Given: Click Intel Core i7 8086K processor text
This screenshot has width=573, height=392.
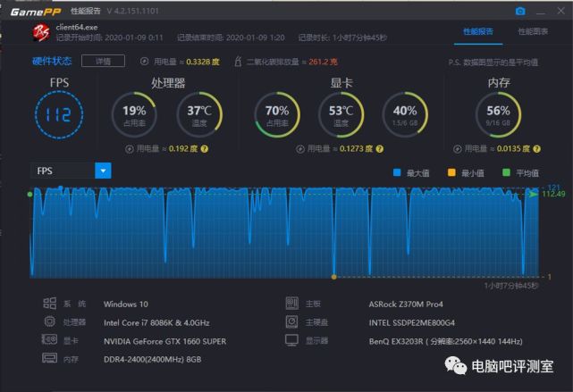Looking at the screenshot, I should pyautogui.click(x=156, y=322).
